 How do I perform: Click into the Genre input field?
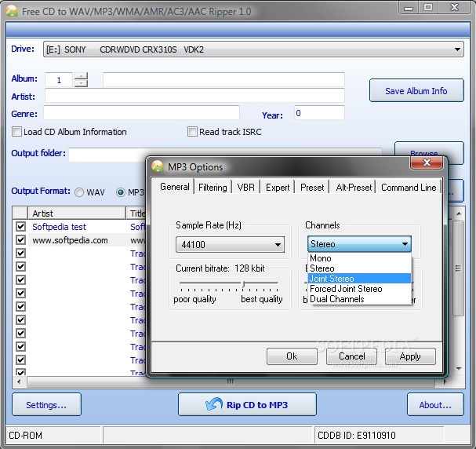(141, 113)
